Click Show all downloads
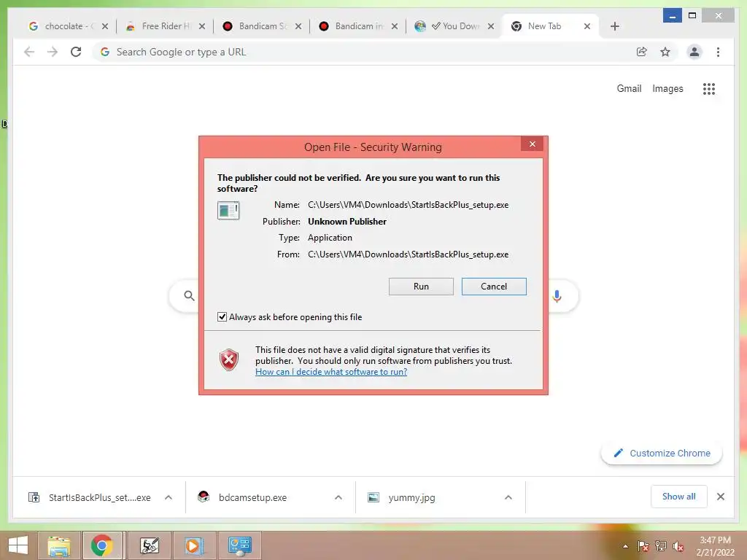This screenshot has width=747, height=560. coord(679,497)
